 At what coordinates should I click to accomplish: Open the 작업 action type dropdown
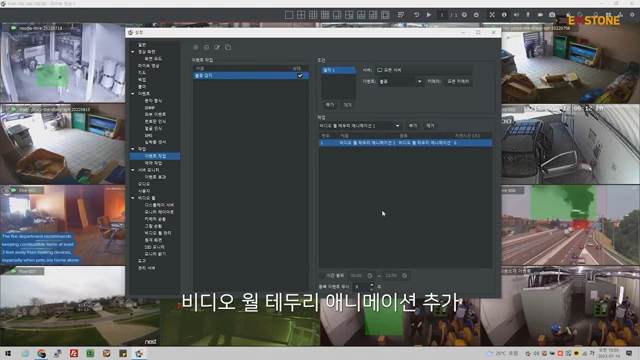coord(360,126)
